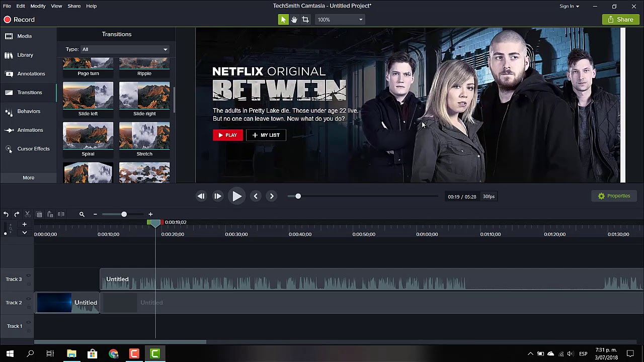This screenshot has width=644, height=362.
Task: Click the Redo icon in timeline toolbar
Action: (x=17, y=214)
